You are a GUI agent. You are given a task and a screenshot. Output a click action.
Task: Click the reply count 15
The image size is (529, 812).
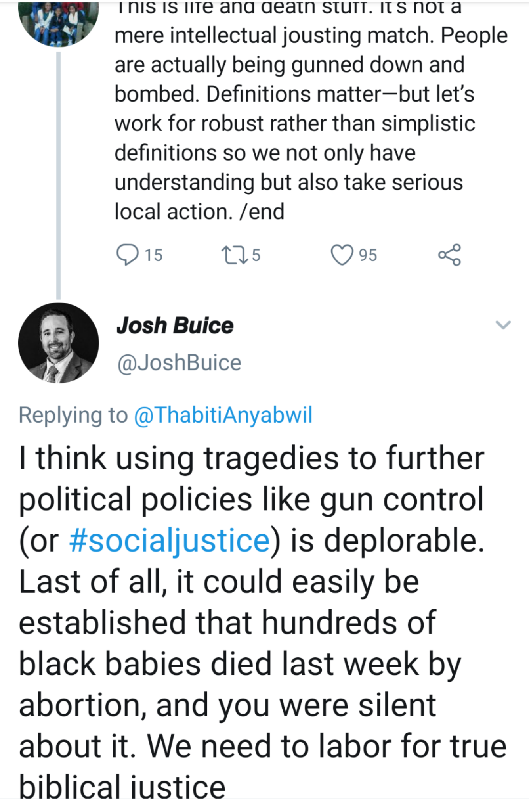point(153,255)
